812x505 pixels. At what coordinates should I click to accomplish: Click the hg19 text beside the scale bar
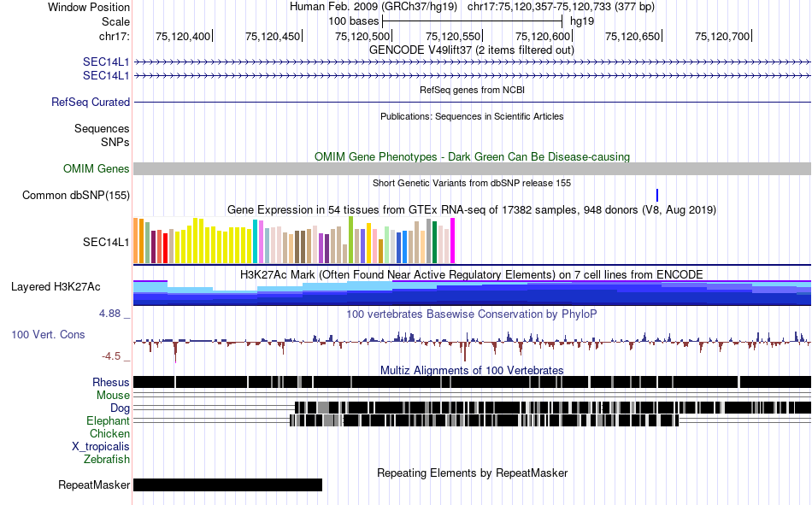[582, 21]
